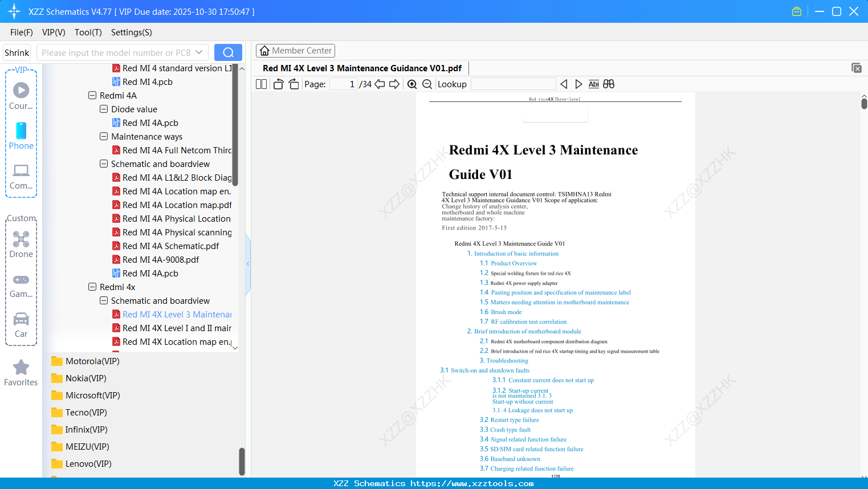The height and width of the screenshot is (489, 868).
Task: Follow the 'Introduction of basic information' contents link
Action: [516, 254]
